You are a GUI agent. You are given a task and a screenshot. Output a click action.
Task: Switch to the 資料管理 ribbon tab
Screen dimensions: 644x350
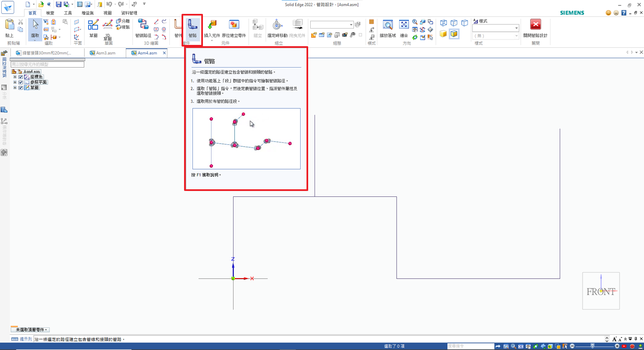pos(129,13)
